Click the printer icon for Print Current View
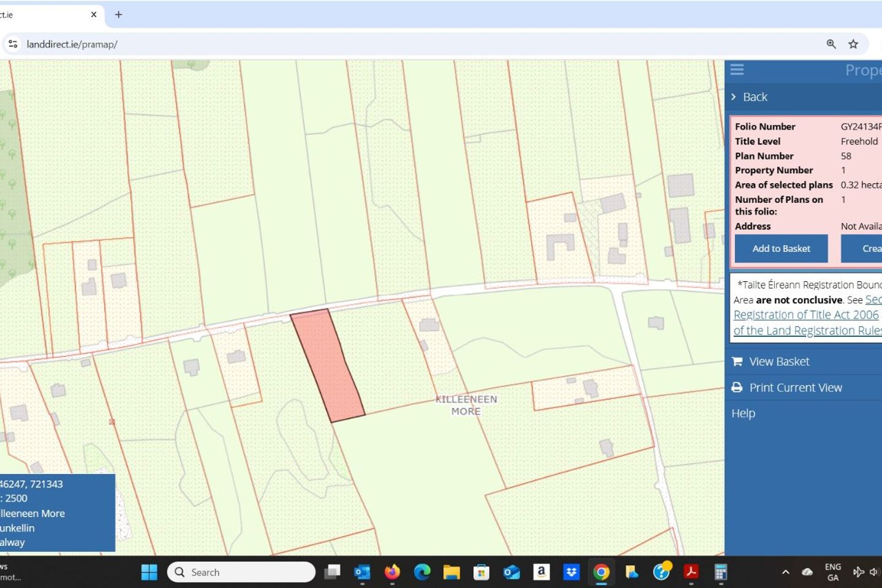882x588 pixels. tap(737, 388)
